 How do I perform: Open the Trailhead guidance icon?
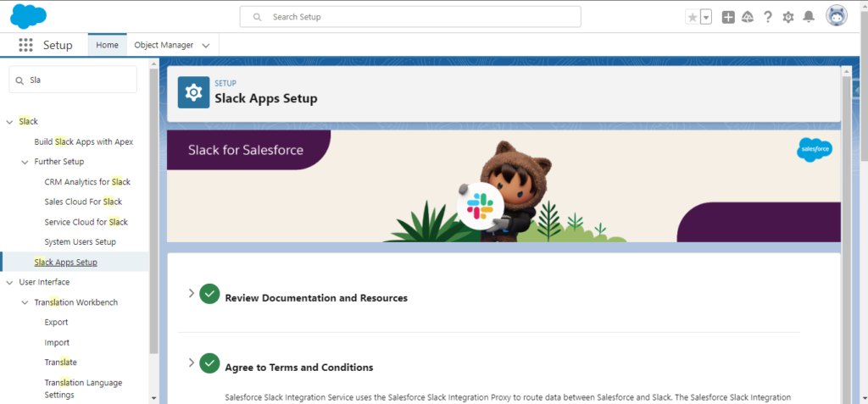pos(748,17)
